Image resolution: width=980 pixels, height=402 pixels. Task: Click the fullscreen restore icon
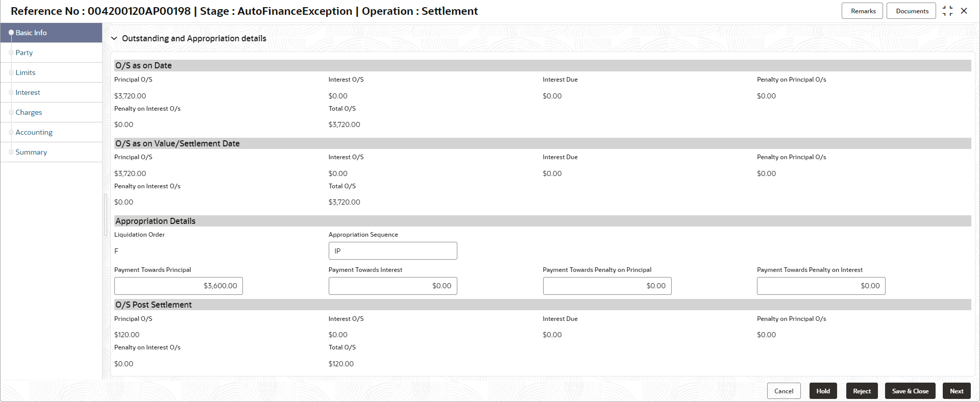click(x=947, y=11)
